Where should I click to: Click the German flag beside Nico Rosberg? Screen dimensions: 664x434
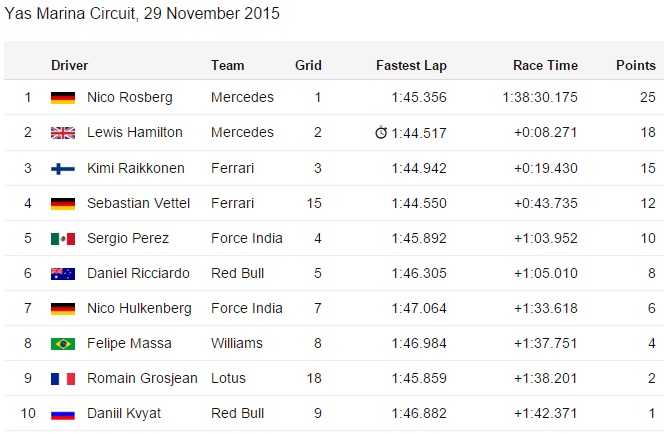[x=63, y=98]
